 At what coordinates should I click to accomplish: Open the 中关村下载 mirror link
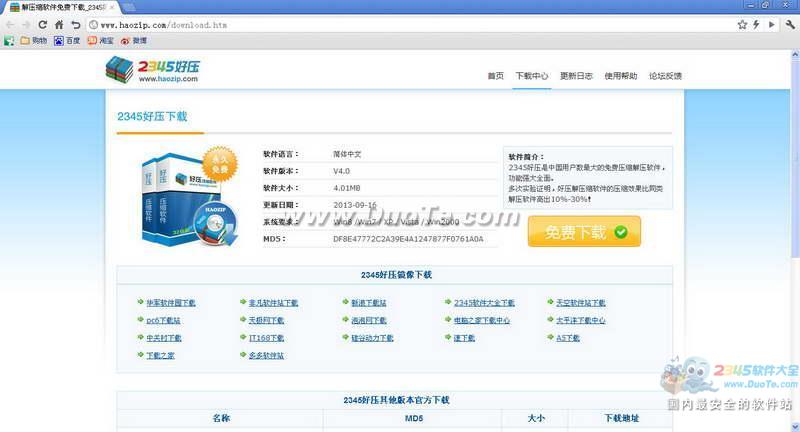164,338
